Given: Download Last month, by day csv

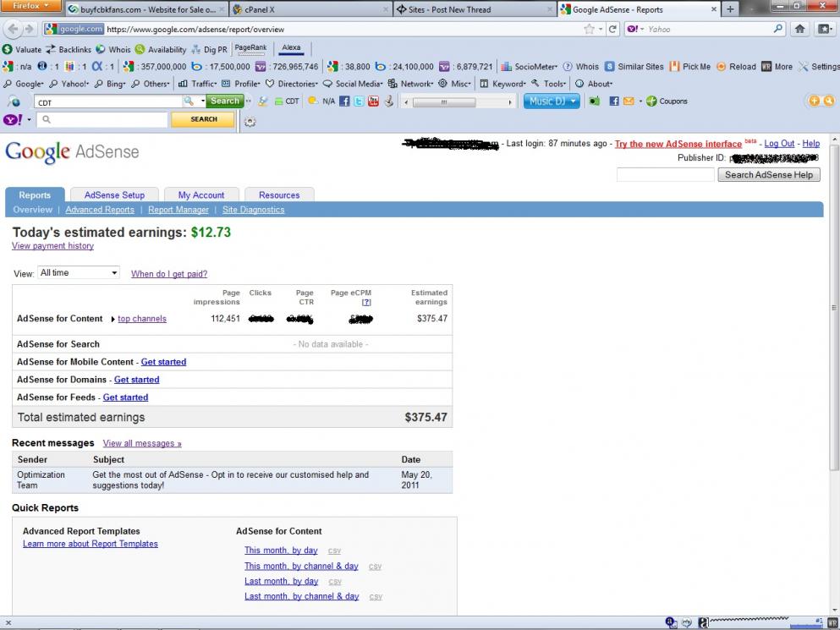Looking at the screenshot, I should [x=335, y=582].
